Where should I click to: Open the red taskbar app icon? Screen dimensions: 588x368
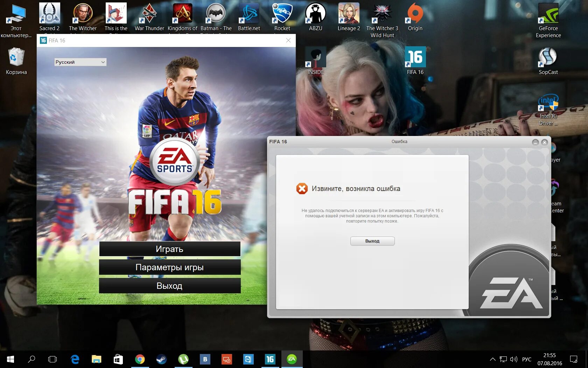[227, 359]
